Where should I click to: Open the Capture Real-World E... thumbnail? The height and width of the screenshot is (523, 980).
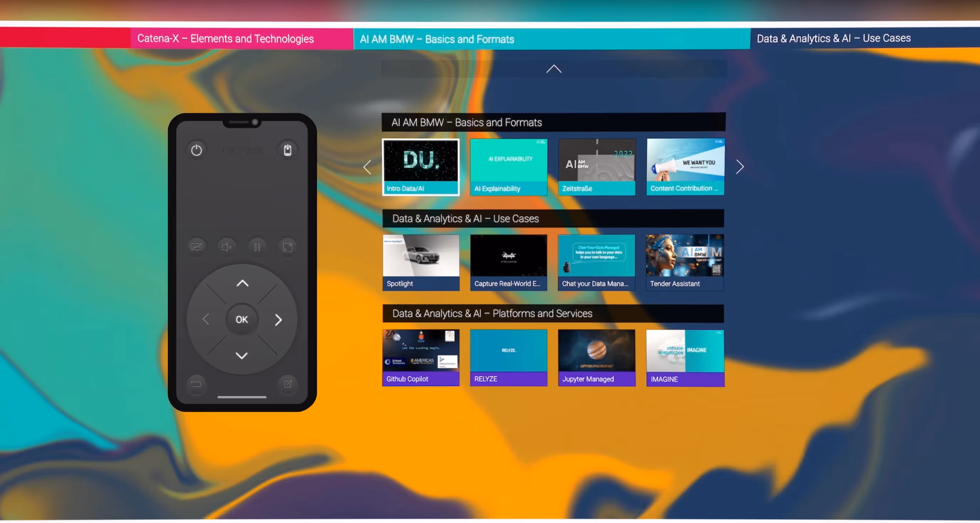[x=509, y=263]
